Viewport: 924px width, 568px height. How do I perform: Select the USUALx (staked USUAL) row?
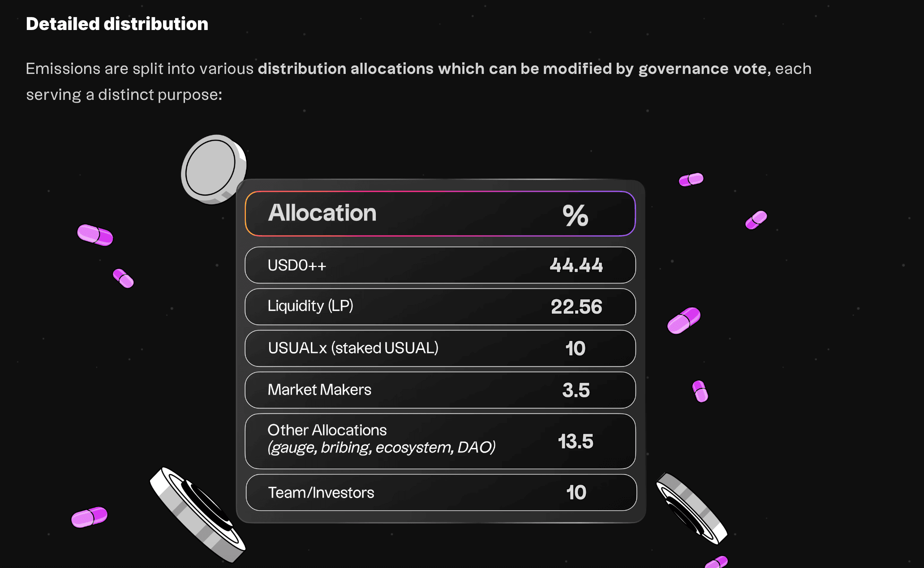440,349
